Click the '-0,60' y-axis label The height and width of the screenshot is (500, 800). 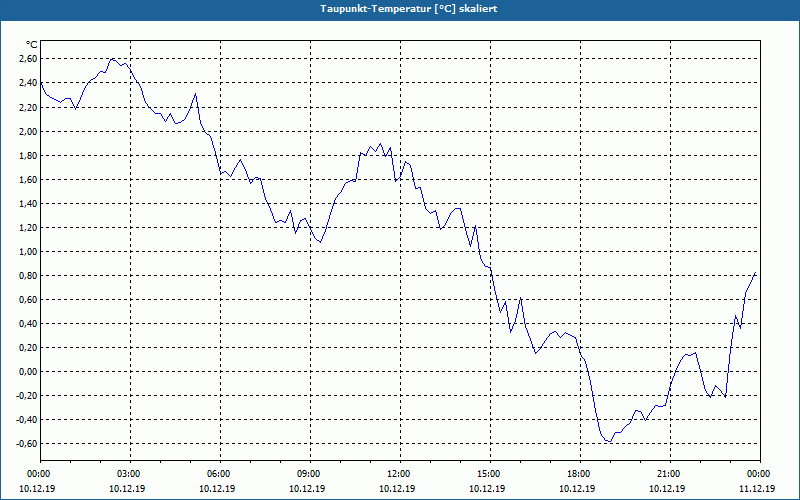[27, 443]
